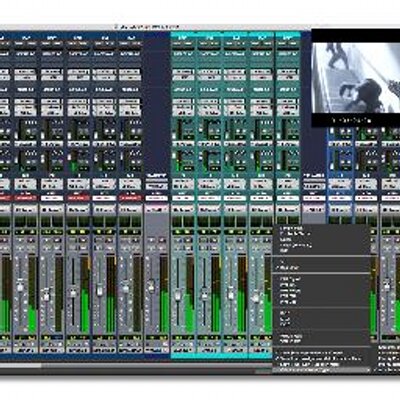Image resolution: width=400 pixels, height=400 pixels.
Task: Click the upper send mini-fader on first cyan channel
Action: click(176, 130)
